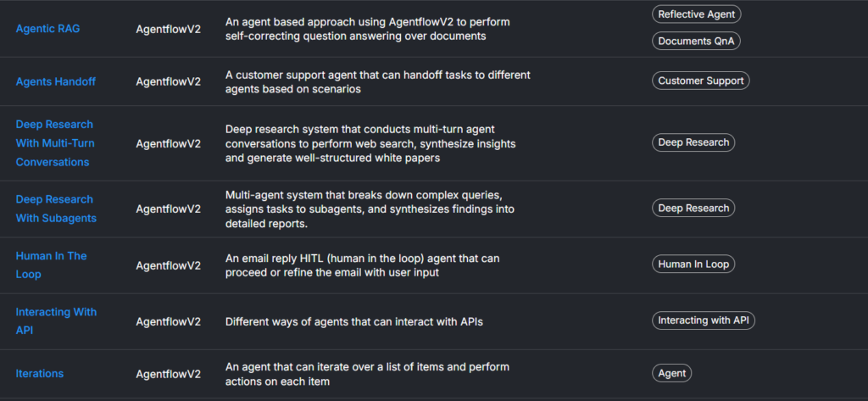Click the Reflective Agent tag badge
868x401 pixels.
coord(697,14)
